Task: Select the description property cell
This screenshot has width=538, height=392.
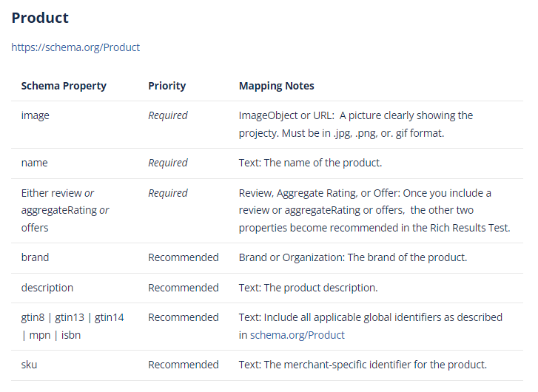Action: [47, 287]
